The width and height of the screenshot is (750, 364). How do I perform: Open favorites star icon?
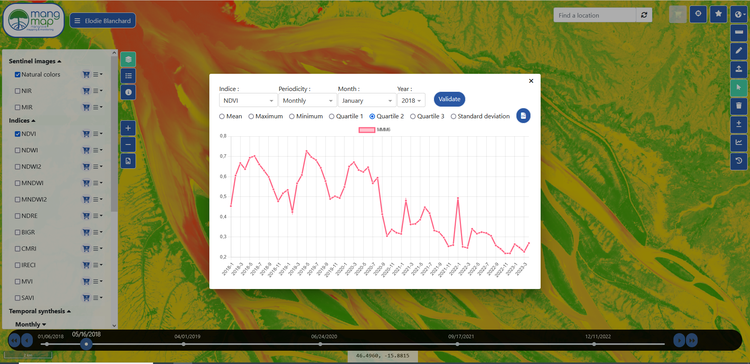pos(718,14)
